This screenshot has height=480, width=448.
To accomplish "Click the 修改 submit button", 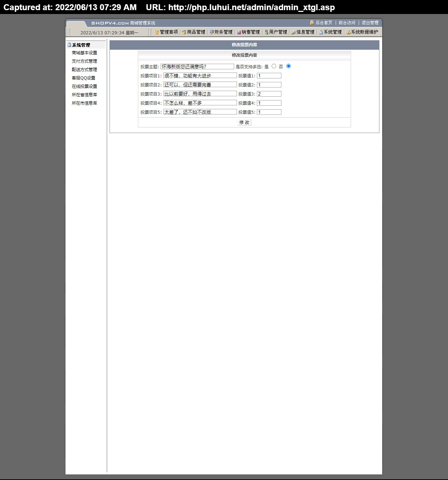I will tap(244, 123).
